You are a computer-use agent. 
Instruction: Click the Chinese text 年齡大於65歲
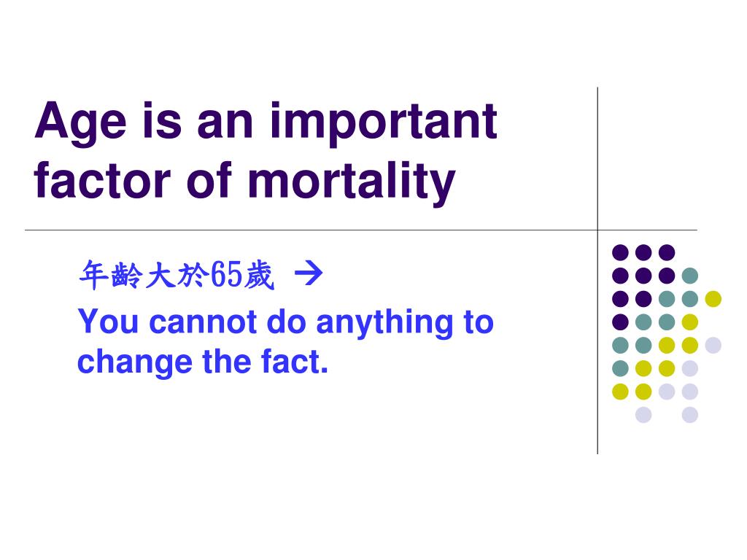177,275
